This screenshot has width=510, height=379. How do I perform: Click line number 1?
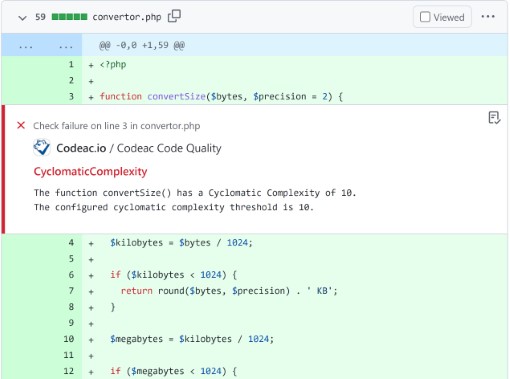[x=71, y=64]
